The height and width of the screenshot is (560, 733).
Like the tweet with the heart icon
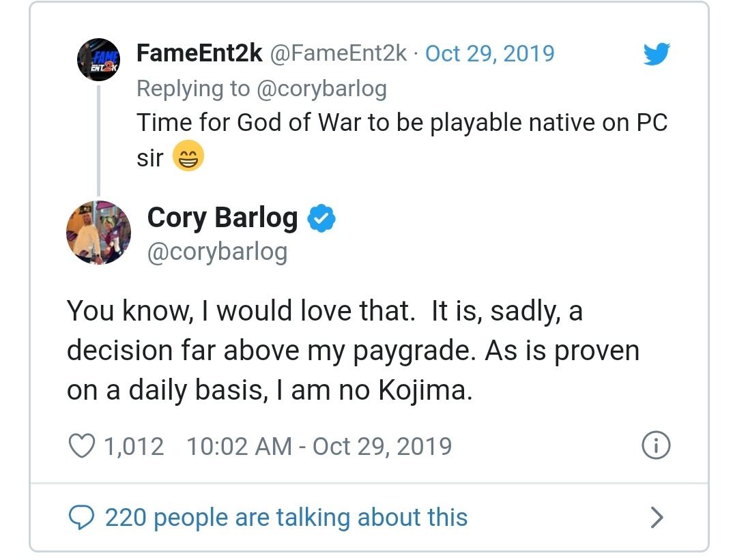pyautogui.click(x=83, y=446)
